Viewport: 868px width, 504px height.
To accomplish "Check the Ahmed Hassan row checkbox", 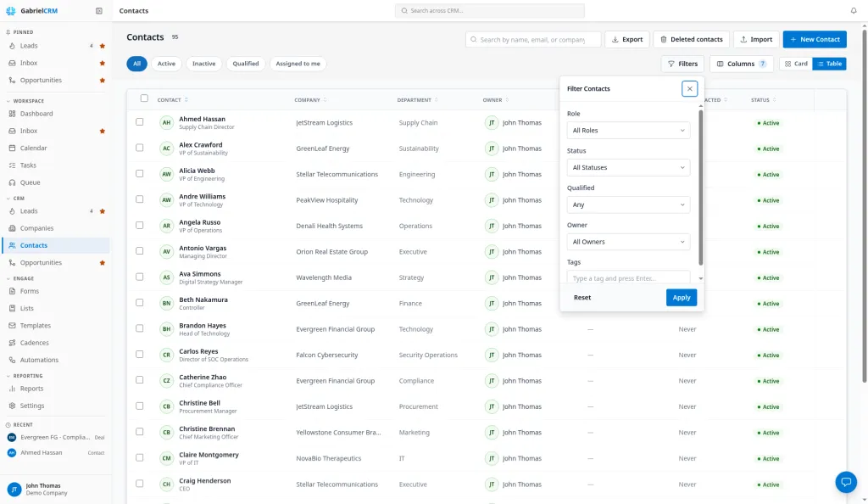I will (x=140, y=121).
